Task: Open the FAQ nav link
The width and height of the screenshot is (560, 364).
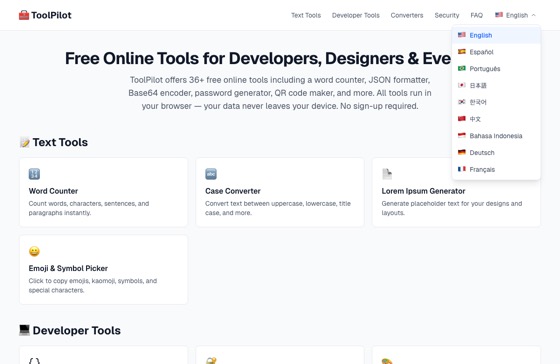Action: pos(476,15)
